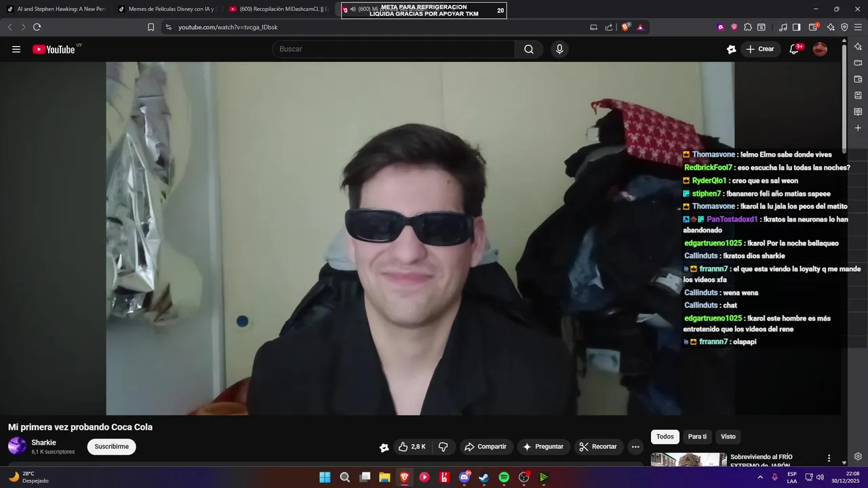Viewport: 868px width, 488px height.
Task: Go back in browser history
Action: tap(9, 27)
